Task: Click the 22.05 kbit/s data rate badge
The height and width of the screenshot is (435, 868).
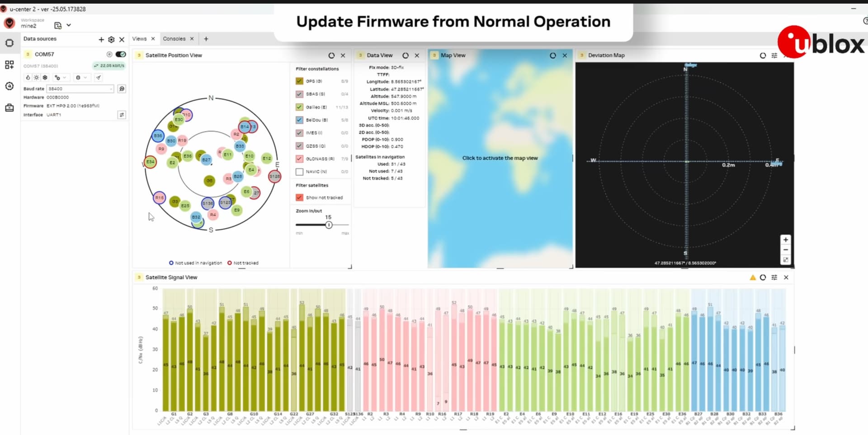Action: click(x=109, y=66)
